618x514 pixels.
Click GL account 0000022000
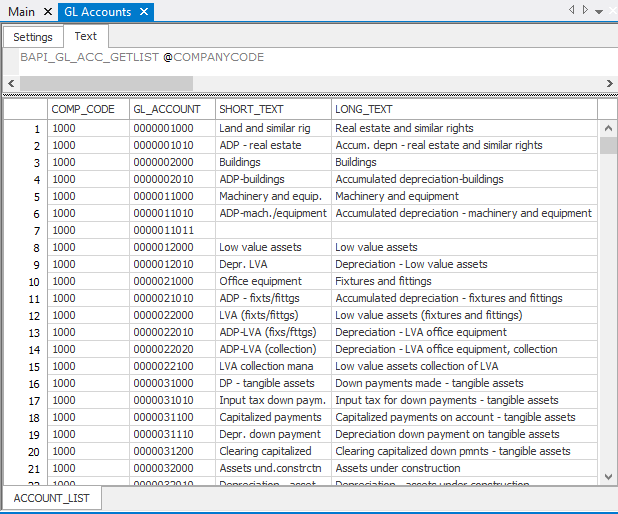tap(172, 315)
